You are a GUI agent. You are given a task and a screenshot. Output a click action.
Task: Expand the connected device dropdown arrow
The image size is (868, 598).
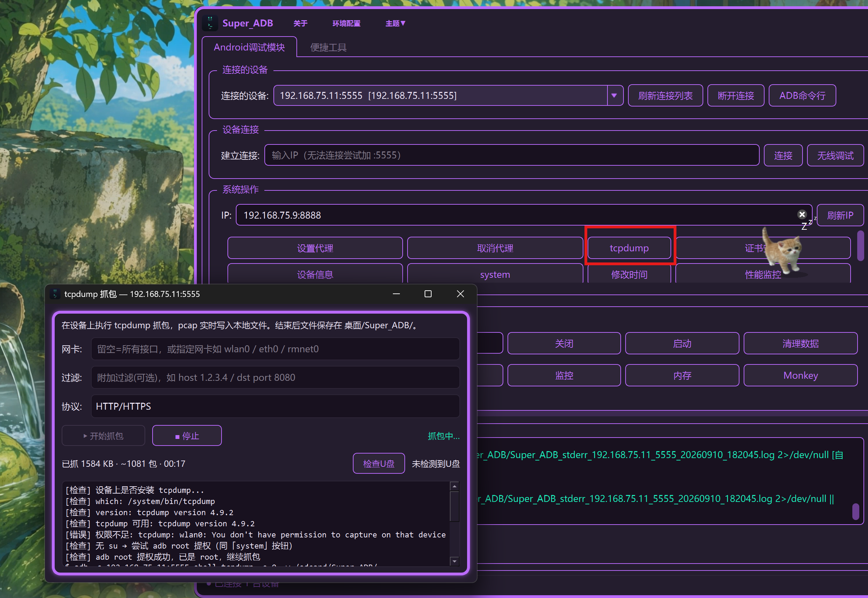pos(614,95)
